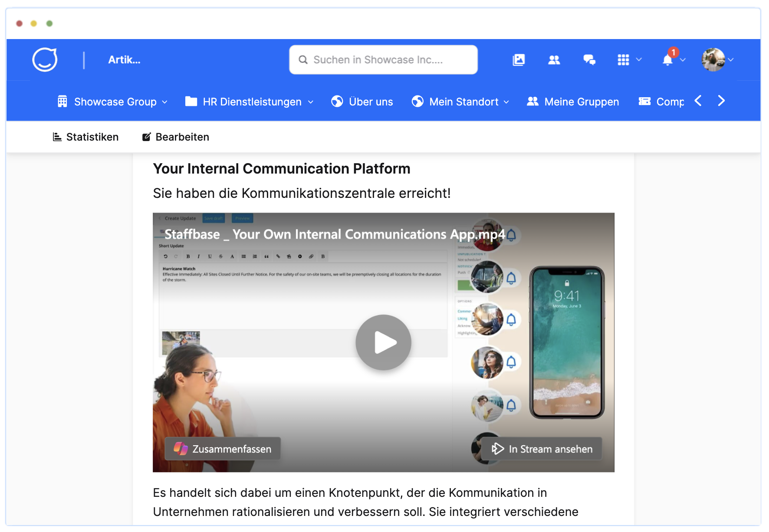Expand the chevron beside the notification bell
Viewport: 769px width, 532px height.
point(683,60)
